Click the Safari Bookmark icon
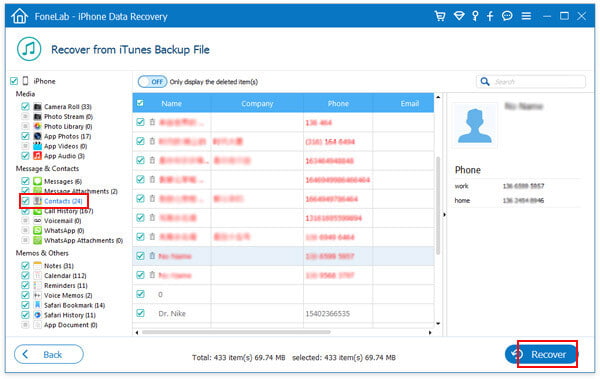This screenshot has height=379, width=600. pyautogui.click(x=38, y=305)
